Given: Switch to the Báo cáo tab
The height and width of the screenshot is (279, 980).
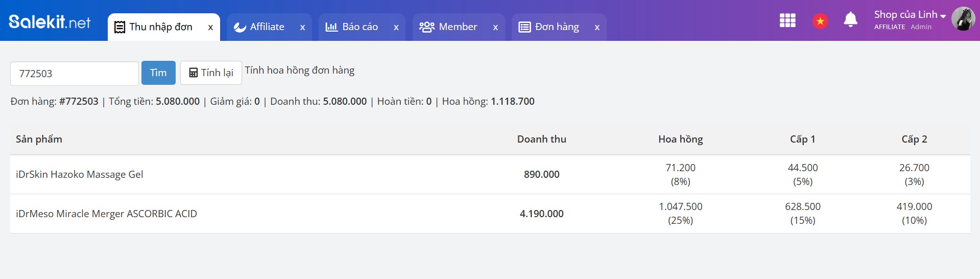Looking at the screenshot, I should (352, 27).
